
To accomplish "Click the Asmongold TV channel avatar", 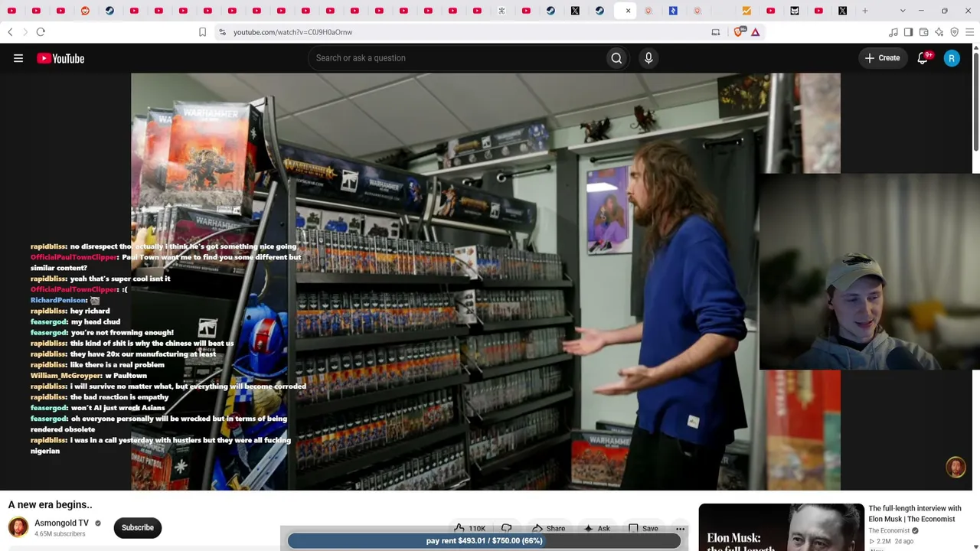I will click(x=18, y=527).
